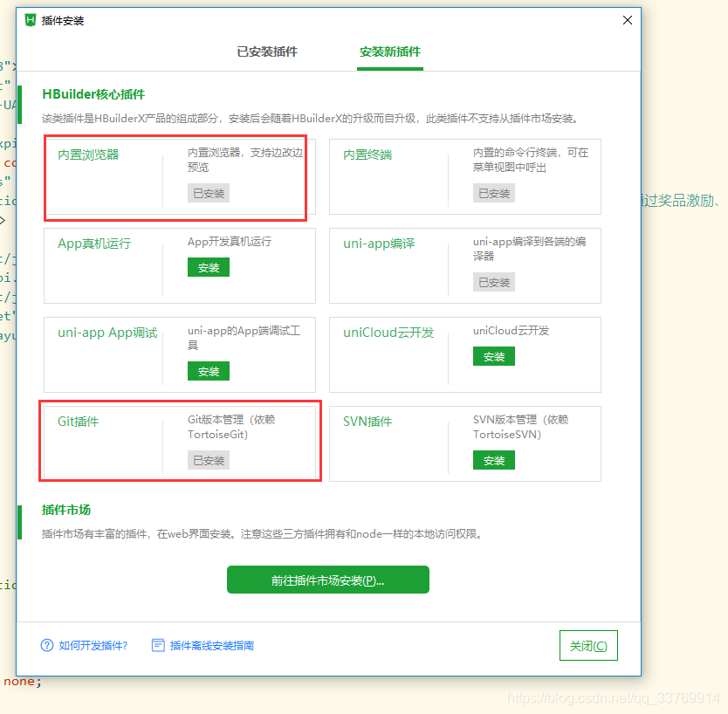This screenshot has height=714, width=728.
Task: Click the core plugin explanation paragraph
Action: pos(311,119)
